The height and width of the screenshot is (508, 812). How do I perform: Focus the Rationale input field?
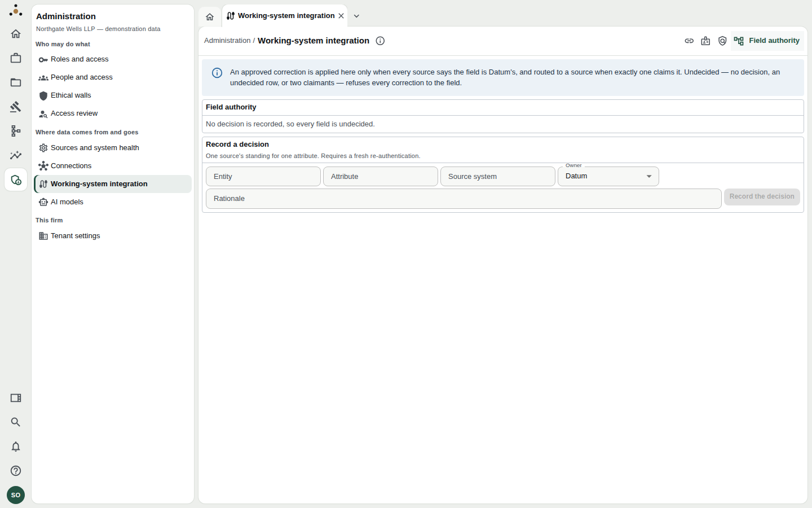click(x=464, y=199)
